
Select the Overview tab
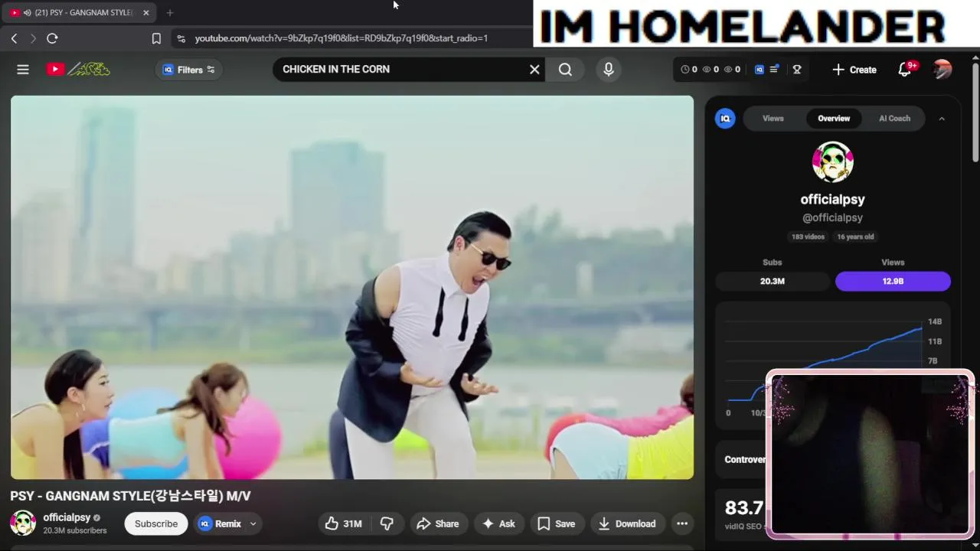834,119
